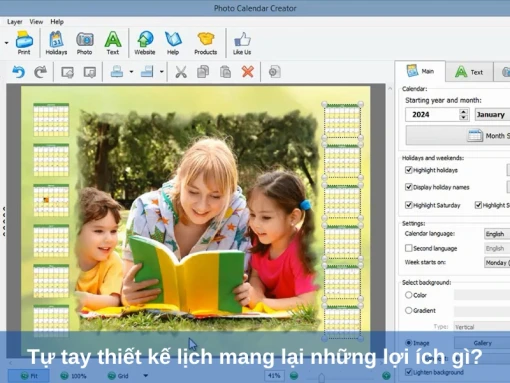Viewport: 510px width, 383px height.
Task: Expand the first align icon dropdown arrow
Action: (x=131, y=72)
